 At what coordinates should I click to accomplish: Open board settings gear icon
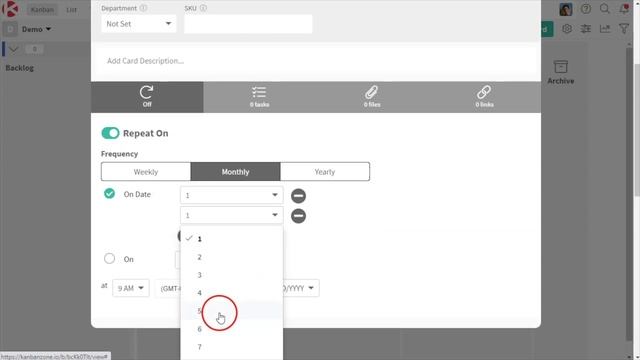click(567, 29)
